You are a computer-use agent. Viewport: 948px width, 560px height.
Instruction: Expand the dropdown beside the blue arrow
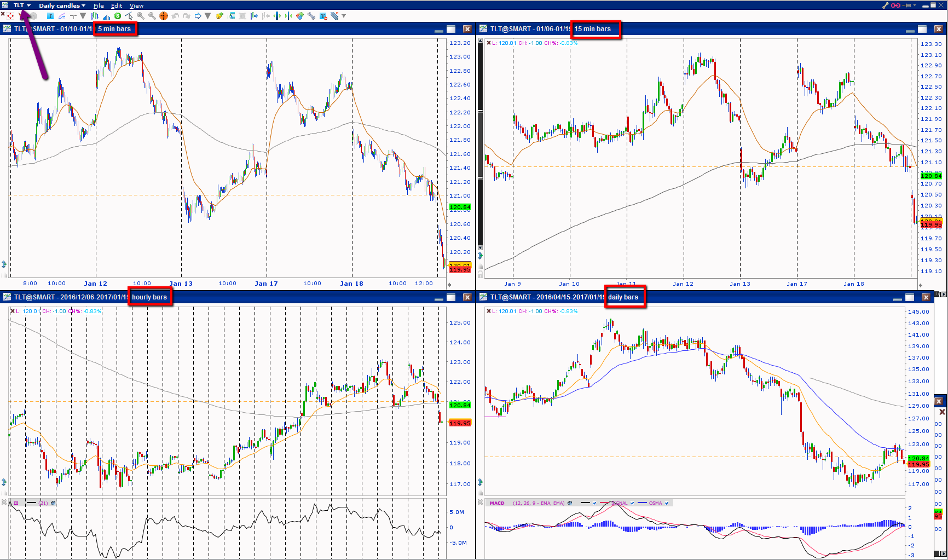pyautogui.click(x=208, y=16)
